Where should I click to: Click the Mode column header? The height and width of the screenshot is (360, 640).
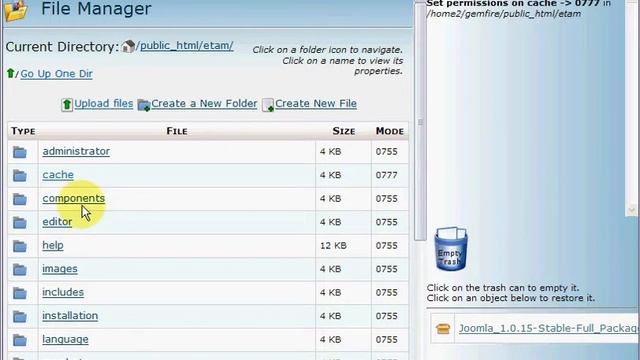point(390,131)
